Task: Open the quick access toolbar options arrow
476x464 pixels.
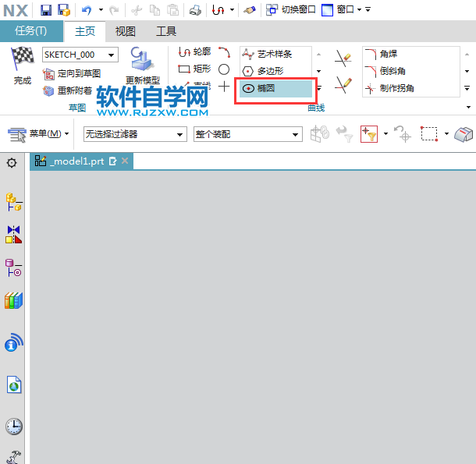Action: click(x=368, y=10)
